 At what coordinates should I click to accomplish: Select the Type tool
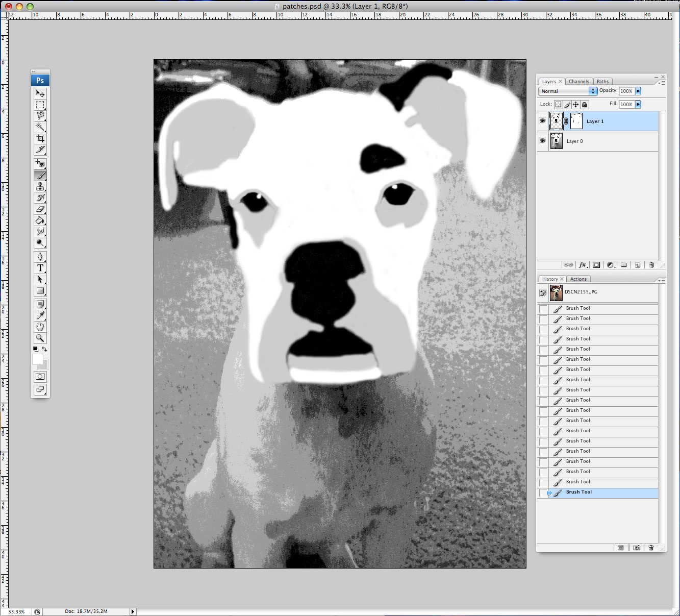pyautogui.click(x=40, y=268)
